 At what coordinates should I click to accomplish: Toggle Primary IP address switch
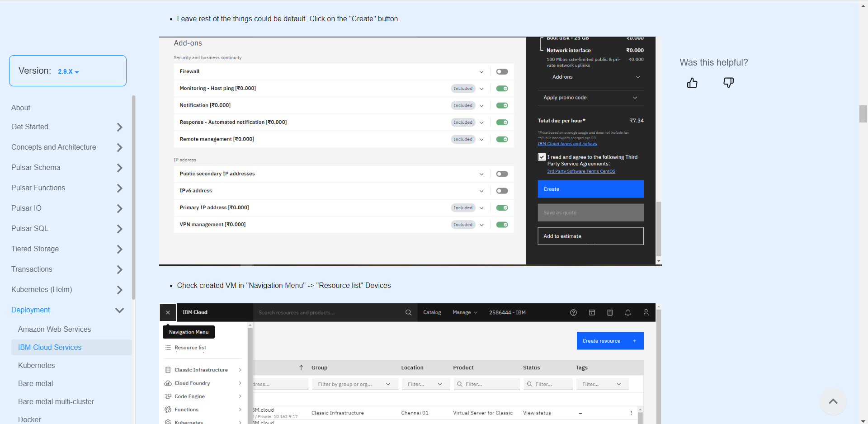click(502, 208)
